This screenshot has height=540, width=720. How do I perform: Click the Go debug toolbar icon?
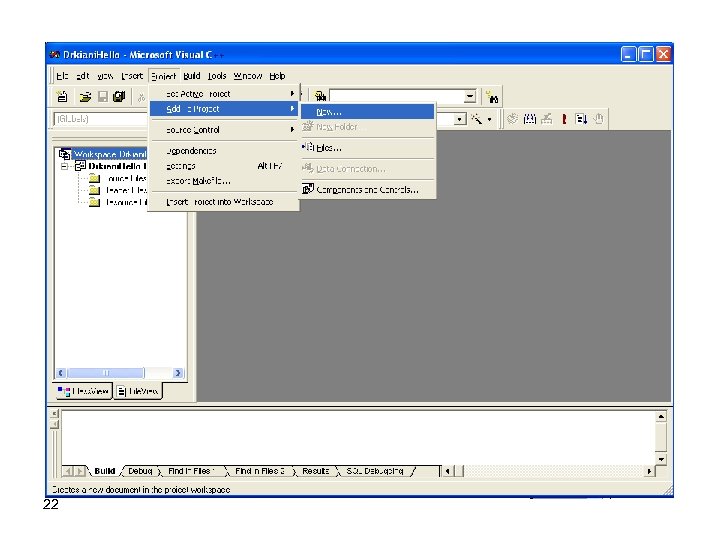point(581,119)
